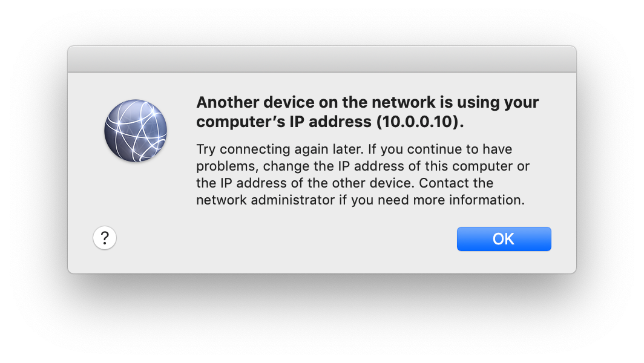Click the "the IP address of the other device" line
This screenshot has height=363, width=644.
click(304, 183)
